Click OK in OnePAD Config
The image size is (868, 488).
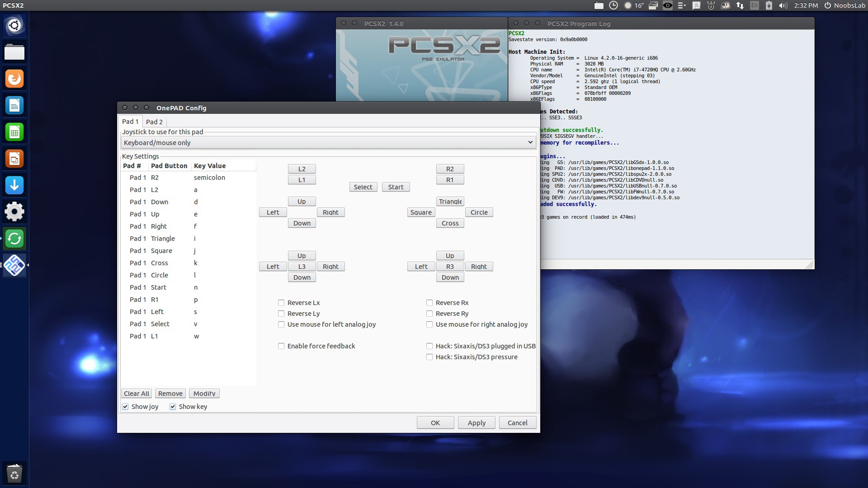435,423
